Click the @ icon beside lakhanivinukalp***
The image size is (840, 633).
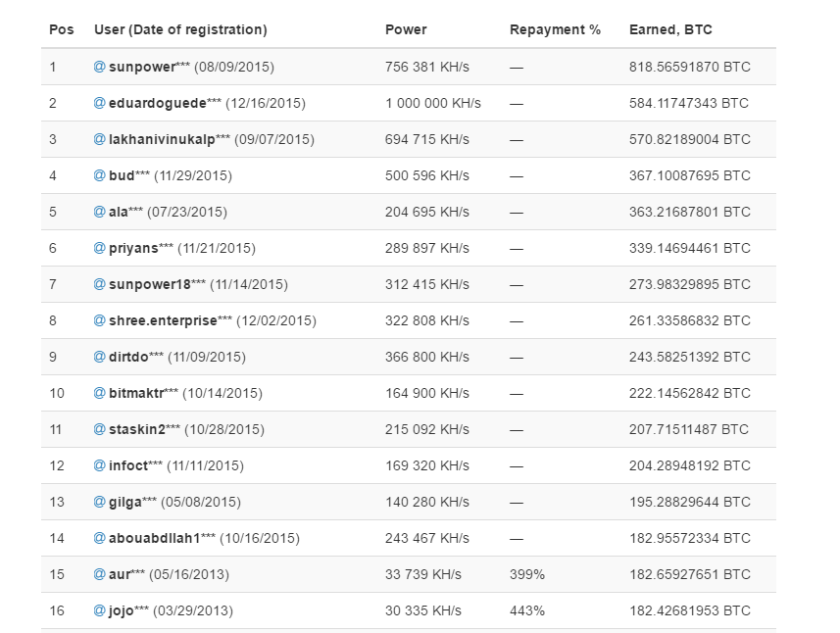[99, 139]
